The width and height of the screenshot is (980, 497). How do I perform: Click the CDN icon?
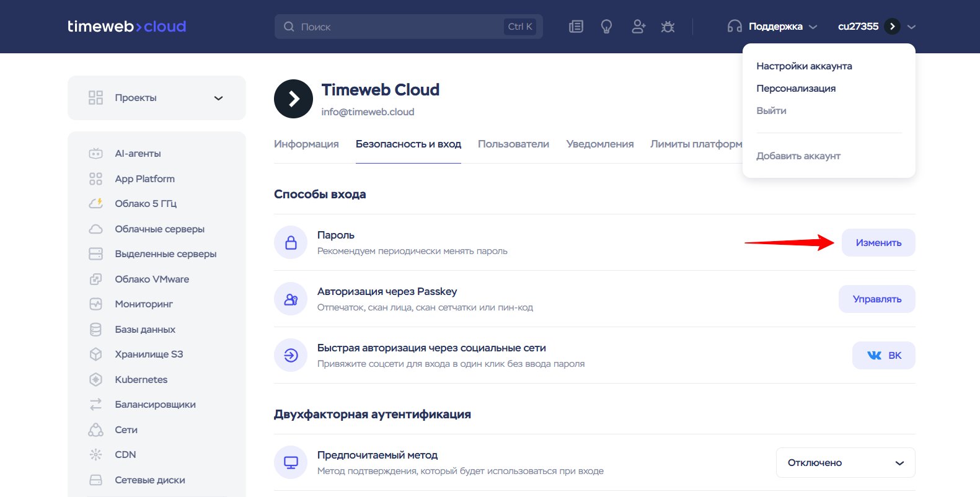tap(95, 455)
